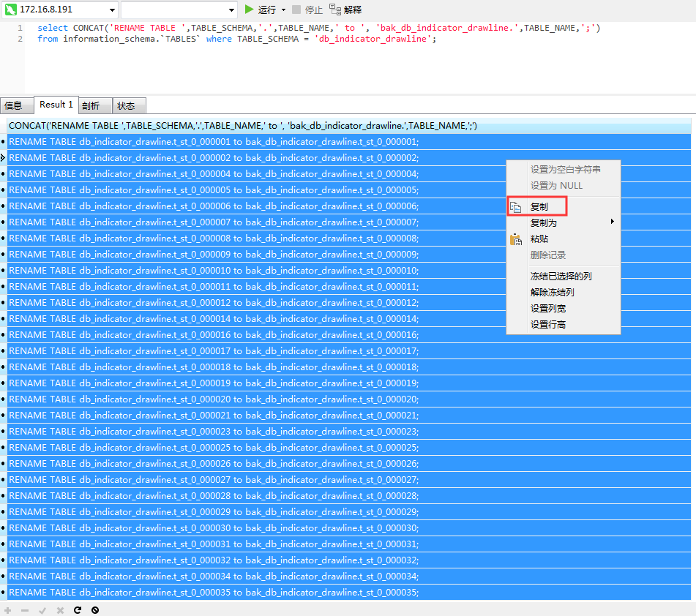
Task: Click the Stop (停止) button
Action: click(x=307, y=10)
